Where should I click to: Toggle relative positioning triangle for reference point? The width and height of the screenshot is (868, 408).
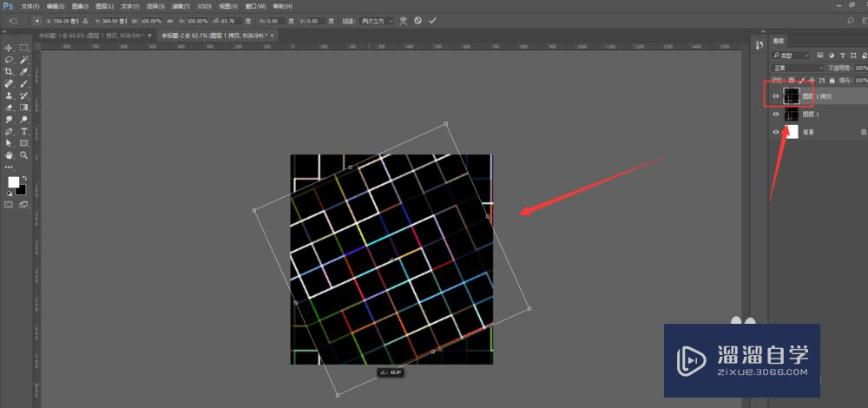(85, 21)
